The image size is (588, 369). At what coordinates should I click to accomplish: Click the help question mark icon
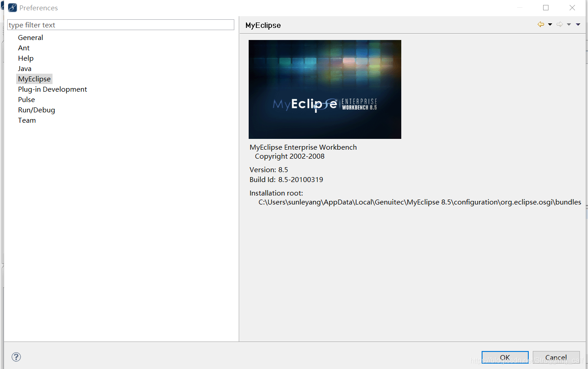(16, 357)
